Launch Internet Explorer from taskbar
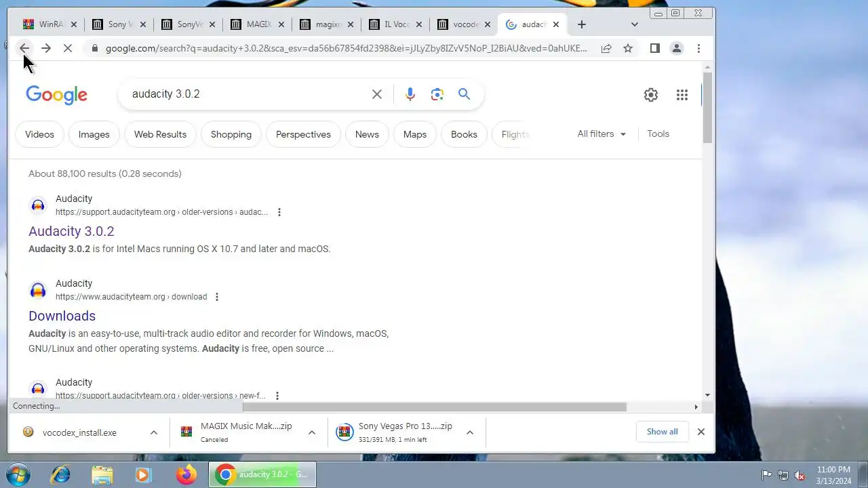This screenshot has width=868, height=488. [x=60, y=474]
